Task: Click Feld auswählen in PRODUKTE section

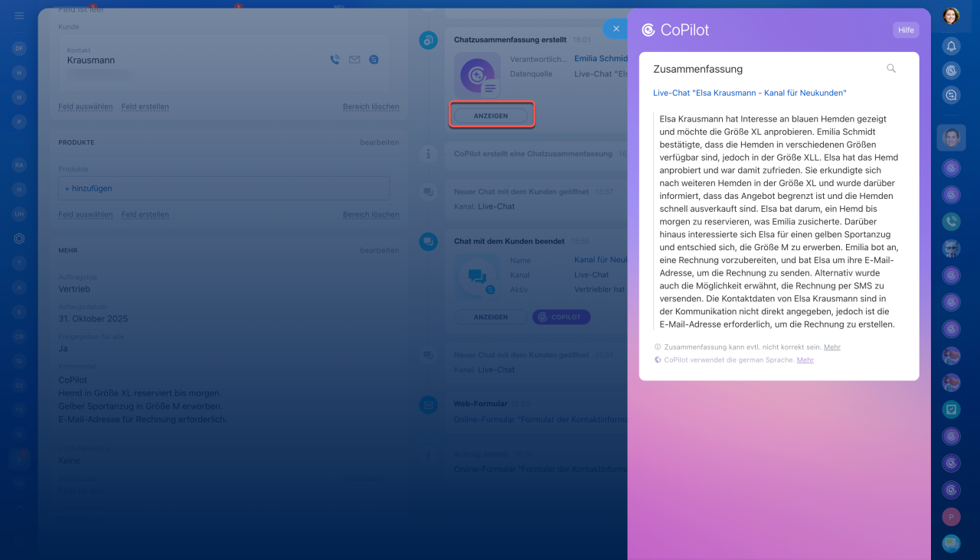Action: click(86, 215)
